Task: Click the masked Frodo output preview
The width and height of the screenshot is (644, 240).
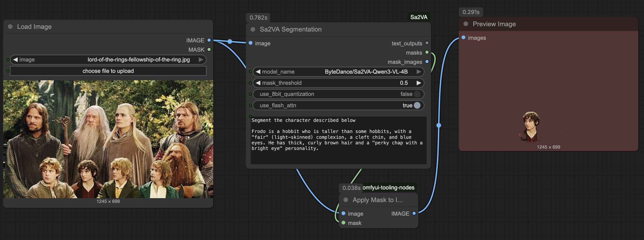Action: coord(531,127)
